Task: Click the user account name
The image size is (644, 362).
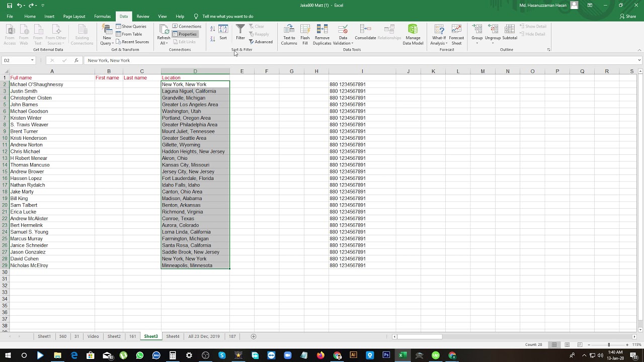Action: coord(543,5)
